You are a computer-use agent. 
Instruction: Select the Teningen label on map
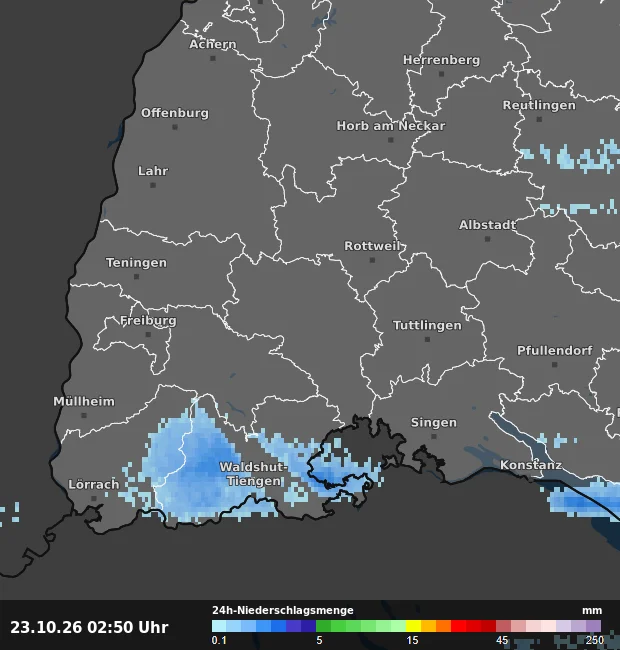[x=136, y=263]
